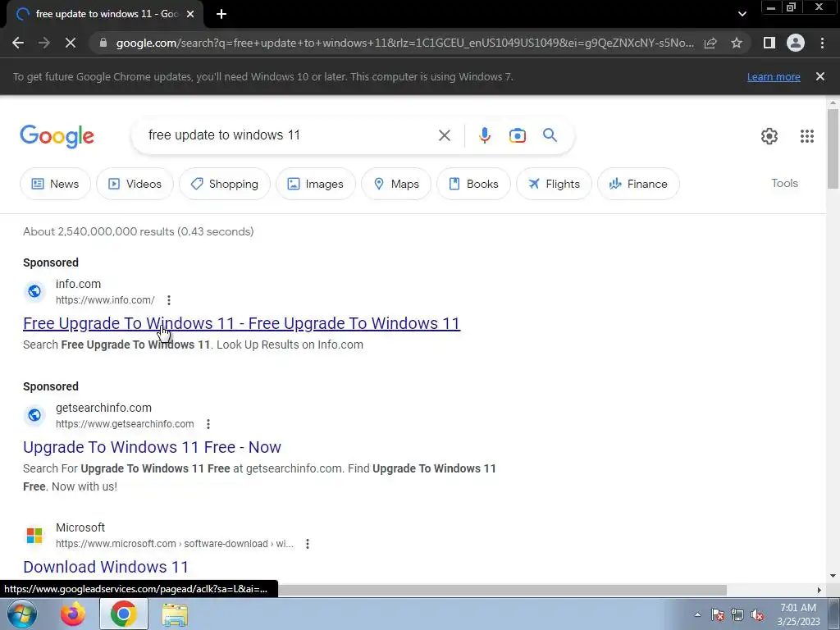Filter results by News
The image size is (840, 630).
55,184
